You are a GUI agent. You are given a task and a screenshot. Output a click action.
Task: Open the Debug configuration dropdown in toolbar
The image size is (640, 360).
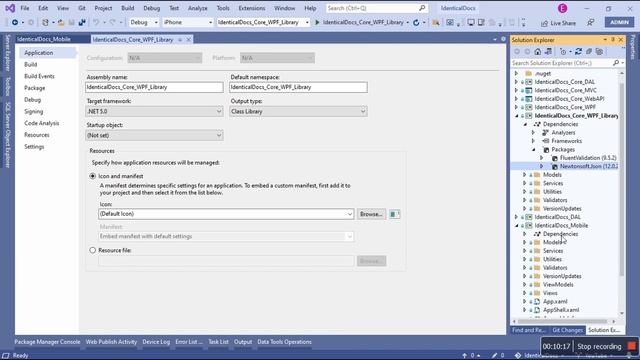[x=144, y=22]
